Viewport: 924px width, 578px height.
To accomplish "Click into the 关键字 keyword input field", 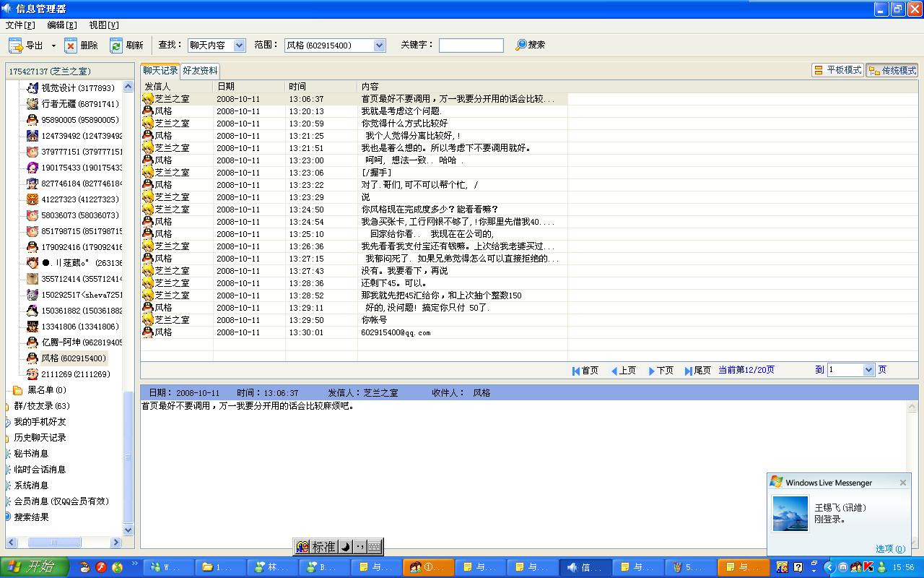I will [x=471, y=46].
